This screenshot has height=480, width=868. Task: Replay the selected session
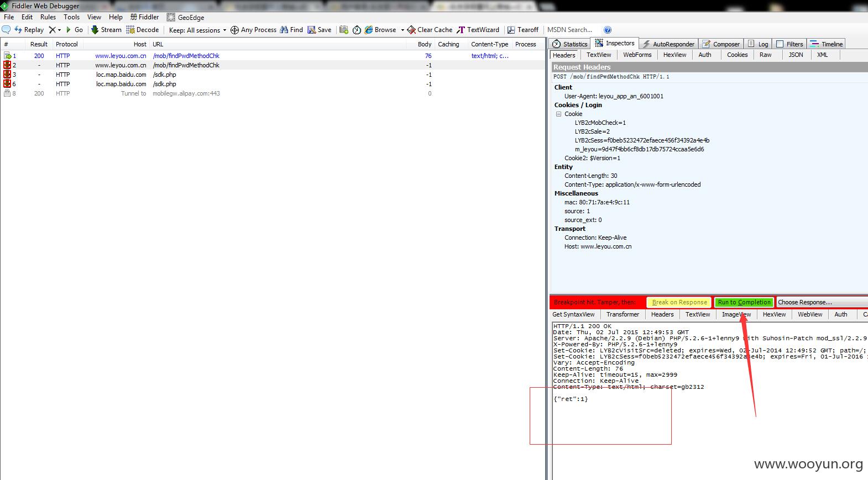(x=29, y=30)
